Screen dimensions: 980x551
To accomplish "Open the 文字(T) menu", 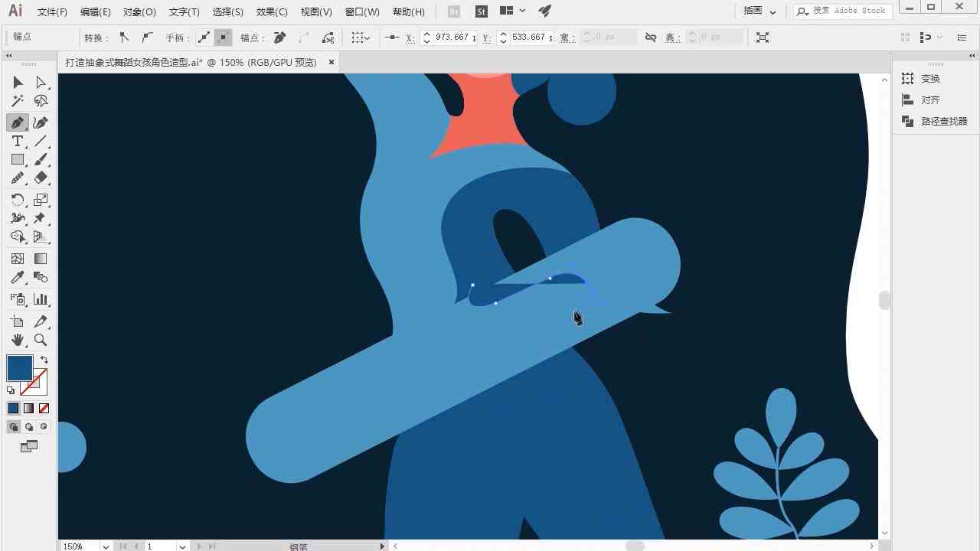I will click(x=184, y=11).
